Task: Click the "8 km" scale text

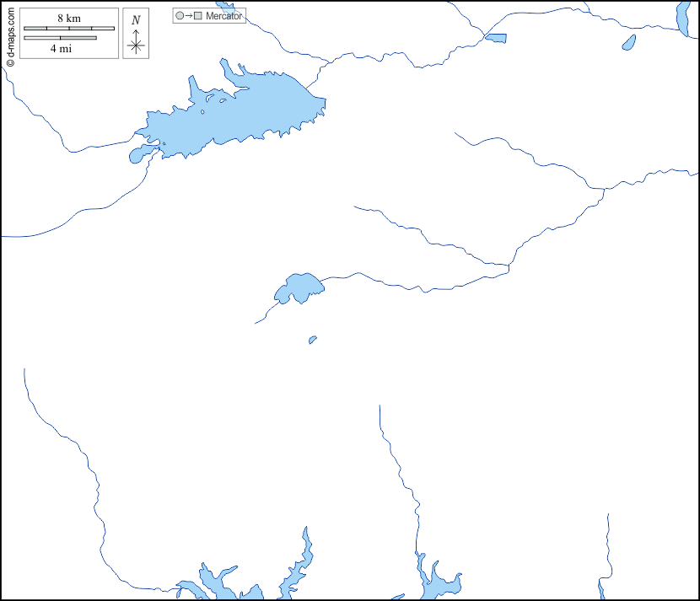Action: (x=69, y=19)
